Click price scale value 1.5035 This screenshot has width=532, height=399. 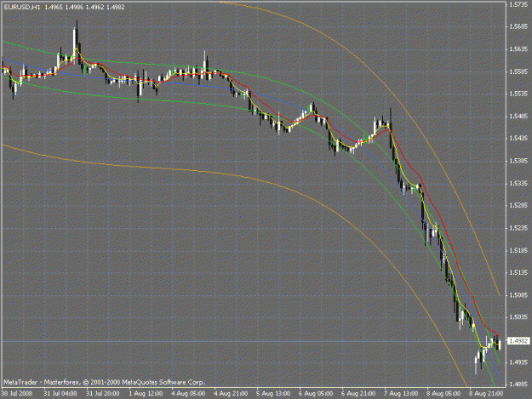pos(518,317)
